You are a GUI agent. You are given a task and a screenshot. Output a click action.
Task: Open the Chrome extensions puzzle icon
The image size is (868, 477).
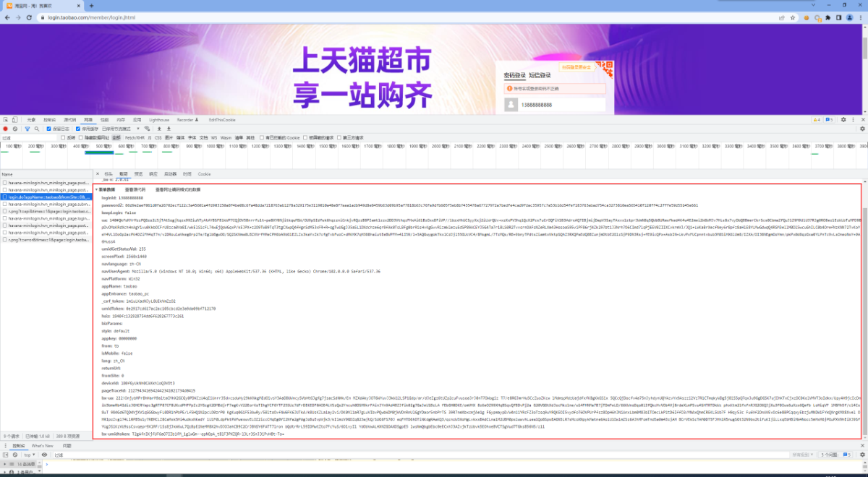pos(828,17)
